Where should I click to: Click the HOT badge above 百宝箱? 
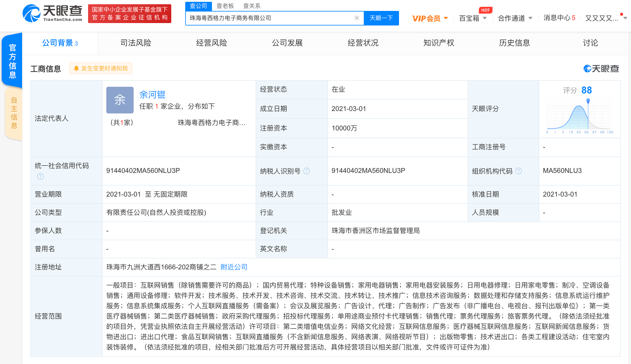(485, 10)
